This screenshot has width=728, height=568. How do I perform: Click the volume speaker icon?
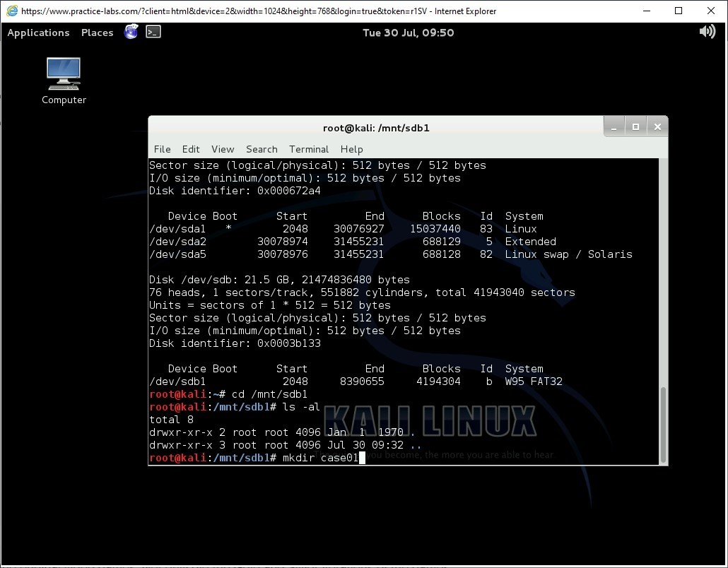[x=707, y=32]
